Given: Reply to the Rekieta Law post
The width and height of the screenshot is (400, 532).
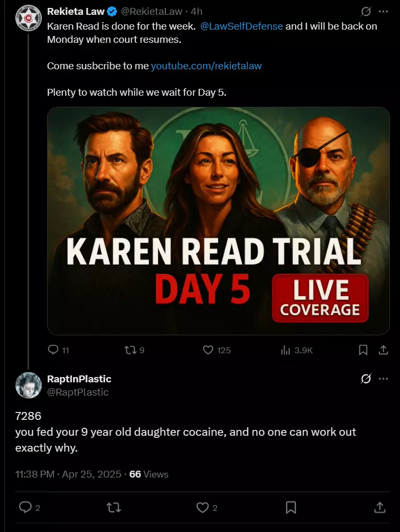Looking at the screenshot, I should click(59, 350).
